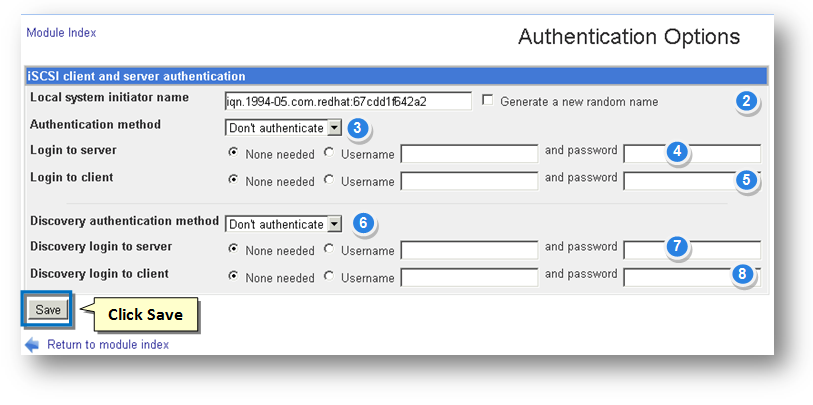Click numbered callout badge 2
This screenshot has width=813, height=405.
click(x=746, y=101)
